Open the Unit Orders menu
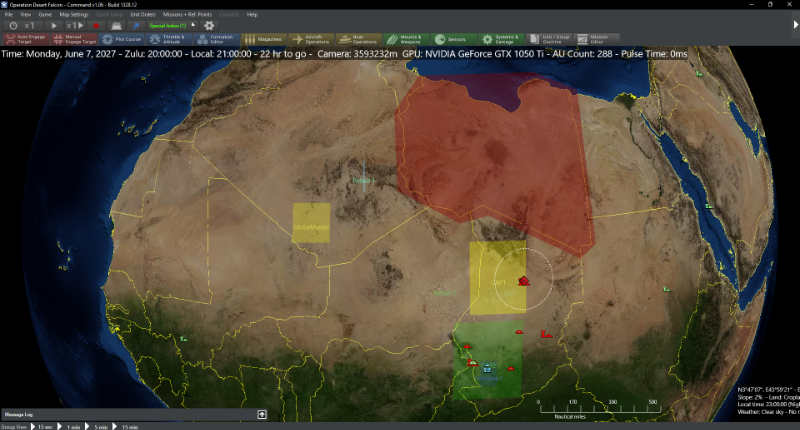Image resolution: width=800 pixels, height=430 pixels. pos(143,14)
